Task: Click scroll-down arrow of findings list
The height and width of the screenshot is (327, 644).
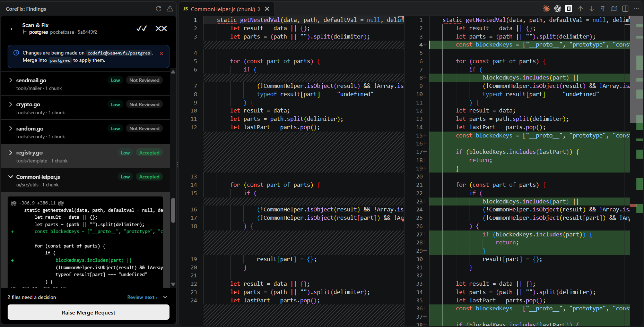Action: (x=173, y=284)
